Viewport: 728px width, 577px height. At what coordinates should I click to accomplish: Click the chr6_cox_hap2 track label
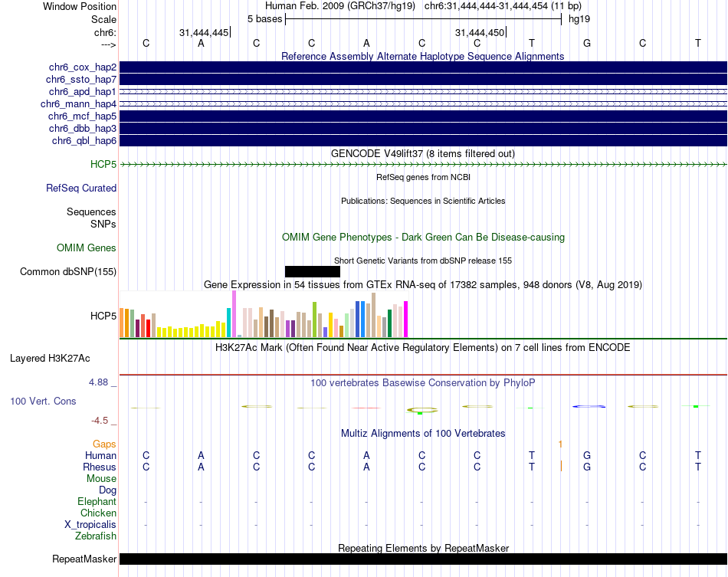click(83, 67)
